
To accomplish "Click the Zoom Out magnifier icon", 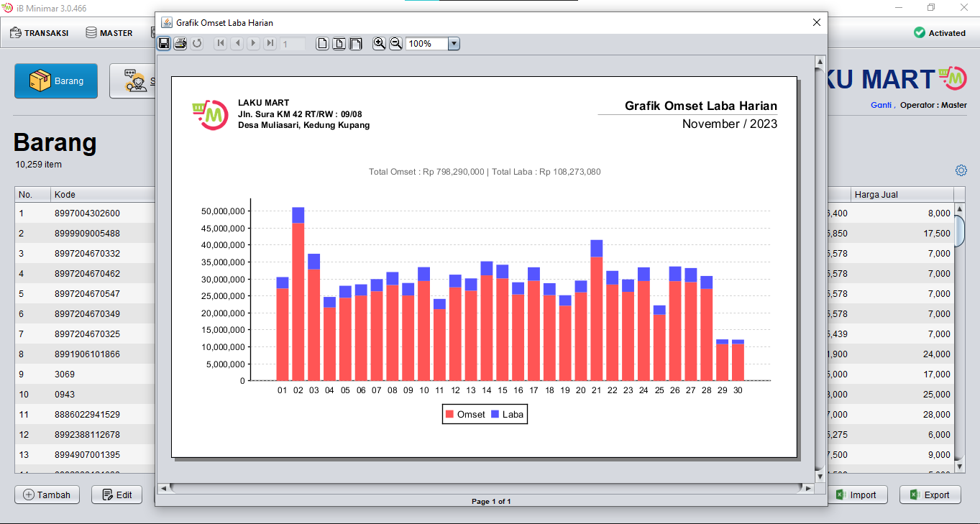I will point(395,44).
